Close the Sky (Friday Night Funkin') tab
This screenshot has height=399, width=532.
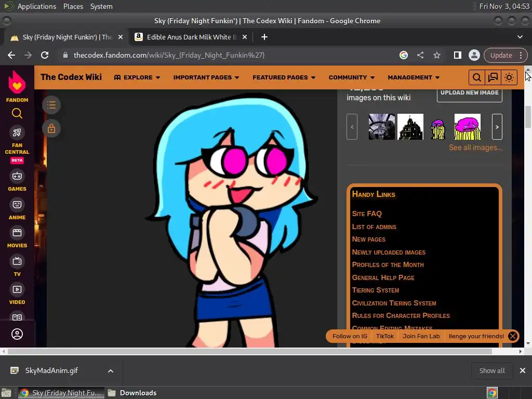pos(121,37)
